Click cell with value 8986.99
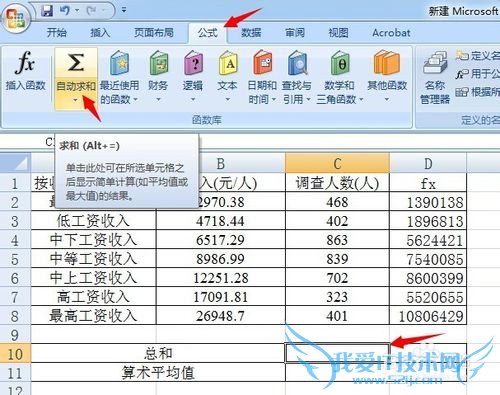Screen dimensions: 500x395 pos(220,259)
